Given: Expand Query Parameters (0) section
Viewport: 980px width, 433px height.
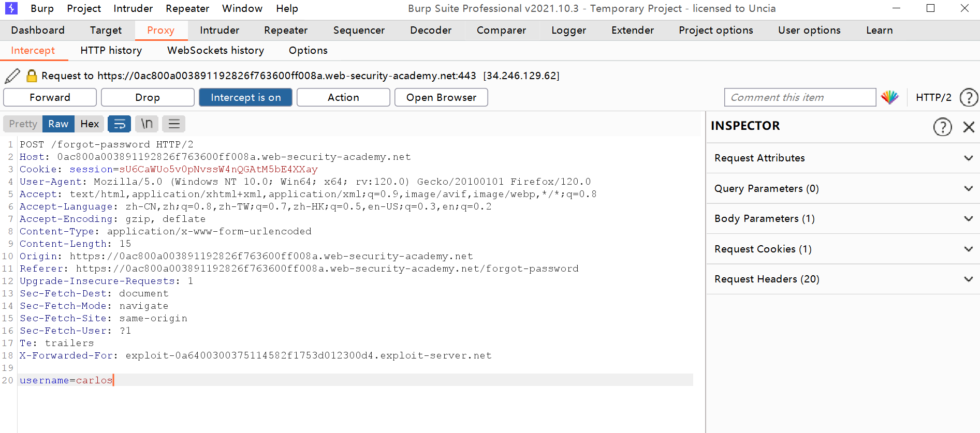Looking at the screenshot, I should click(843, 189).
